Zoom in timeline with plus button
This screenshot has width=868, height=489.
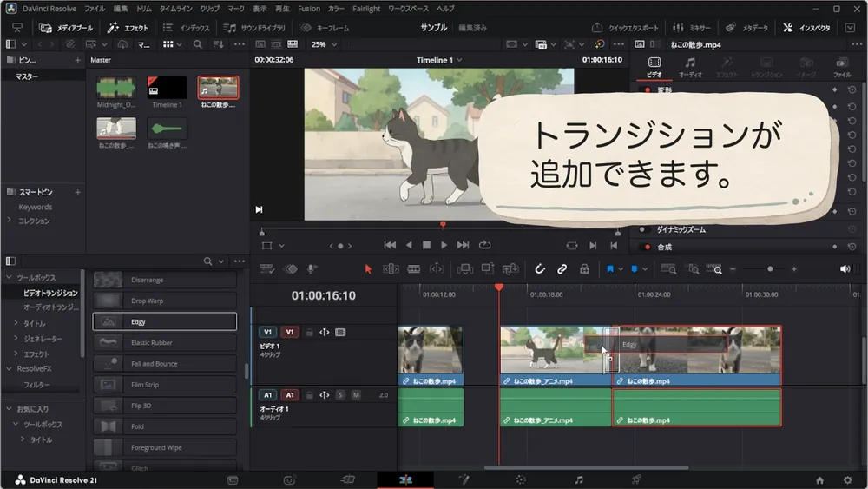pos(794,269)
